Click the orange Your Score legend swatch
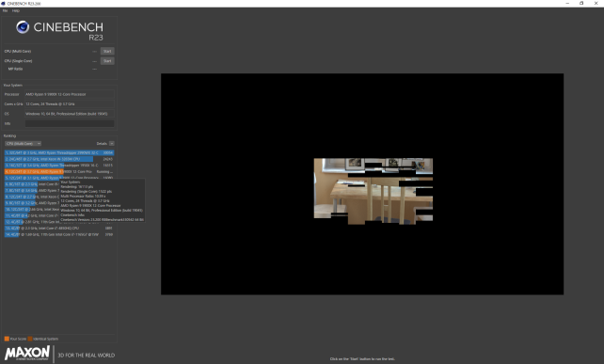604x364 pixels. (7, 339)
